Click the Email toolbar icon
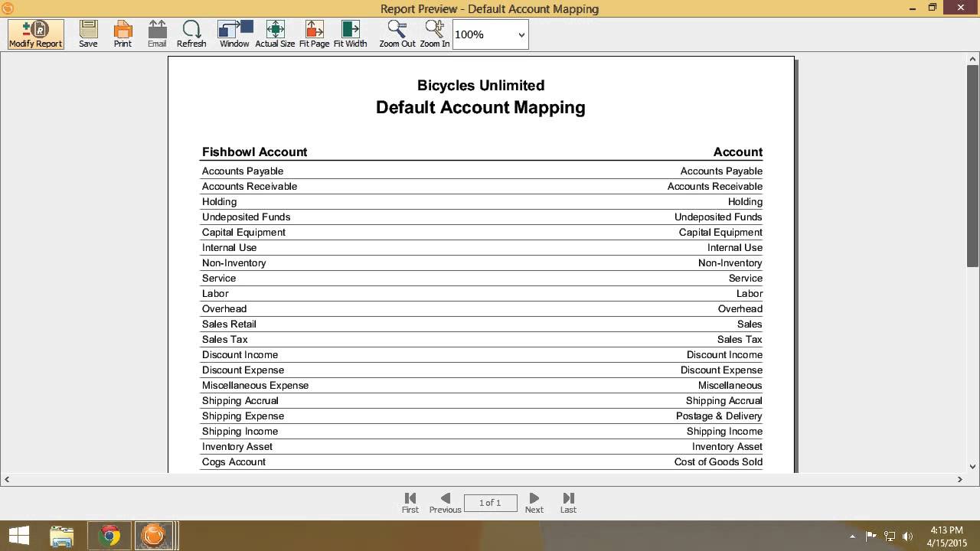 (157, 34)
